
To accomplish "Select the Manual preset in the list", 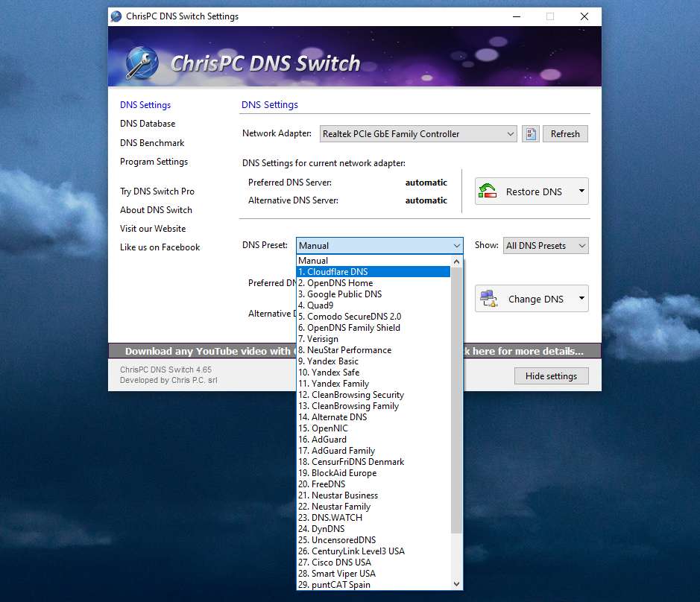I will click(373, 261).
